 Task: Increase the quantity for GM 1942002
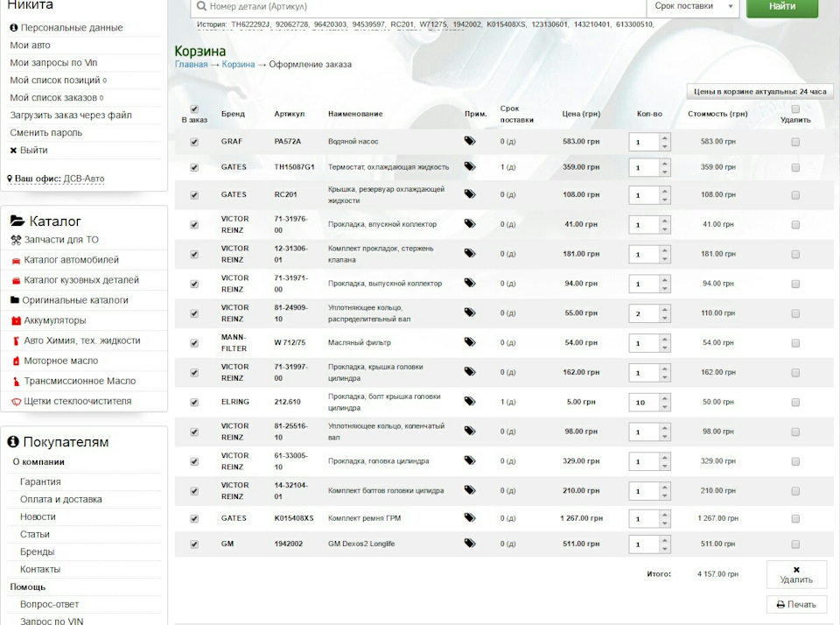coord(664,540)
